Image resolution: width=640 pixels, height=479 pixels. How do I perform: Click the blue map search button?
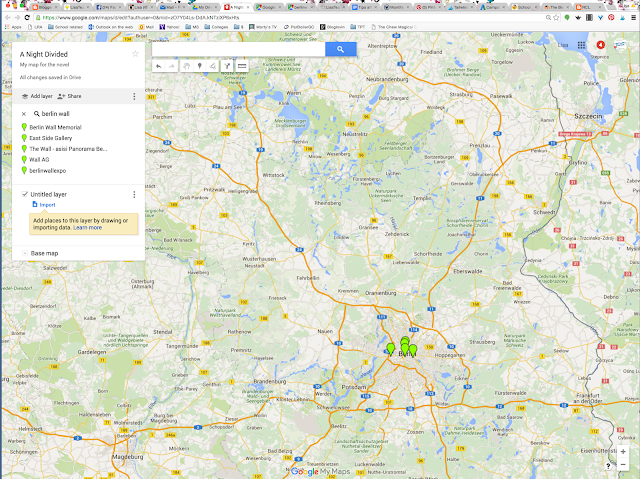click(340, 49)
